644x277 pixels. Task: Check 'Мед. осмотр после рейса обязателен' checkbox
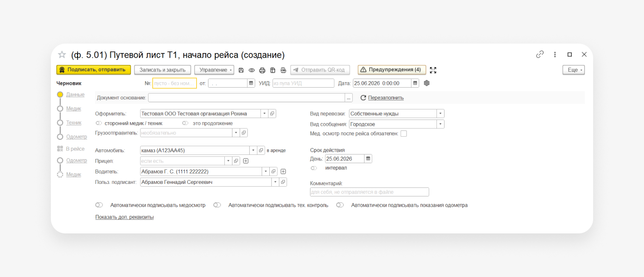(404, 134)
